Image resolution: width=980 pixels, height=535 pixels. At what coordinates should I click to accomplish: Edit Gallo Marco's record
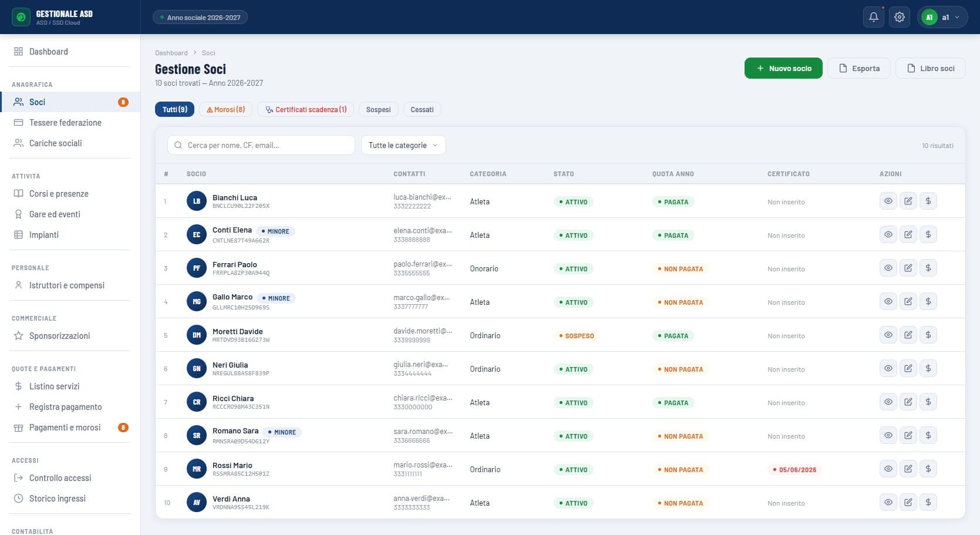(908, 301)
